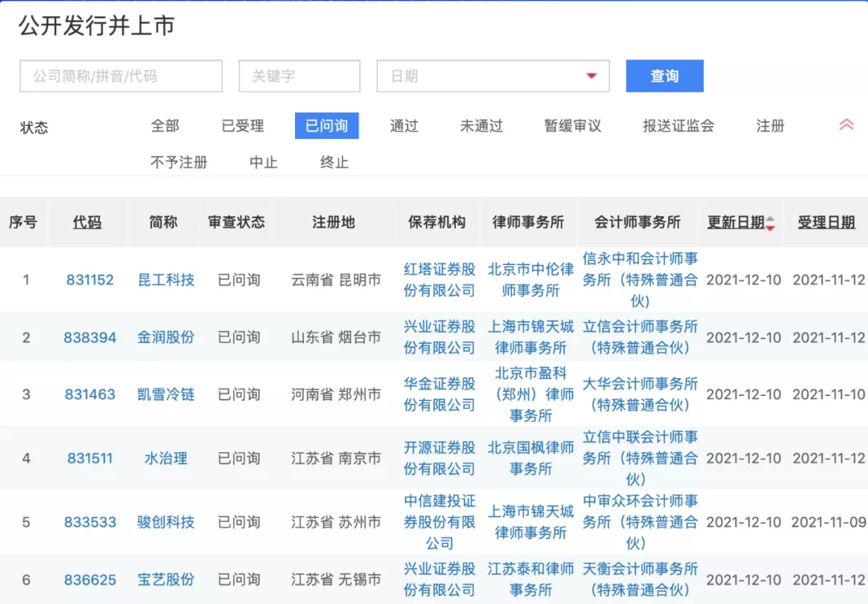This screenshot has width=868, height=604.
Task: Click the 公开发行并上市 page heading
Action: click(97, 26)
